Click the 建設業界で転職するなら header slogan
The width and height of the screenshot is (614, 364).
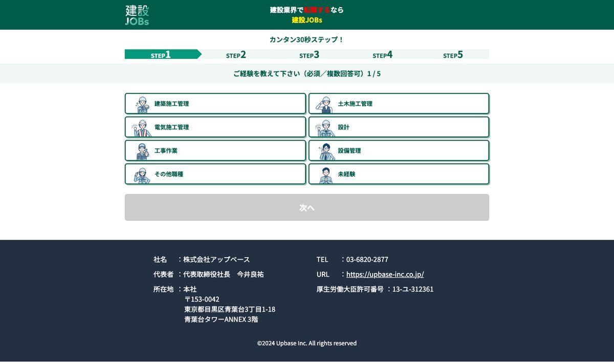[307, 10]
